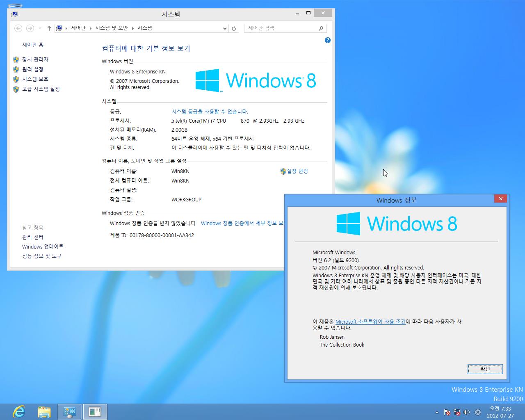Click the WORKGROUP text

point(186,200)
